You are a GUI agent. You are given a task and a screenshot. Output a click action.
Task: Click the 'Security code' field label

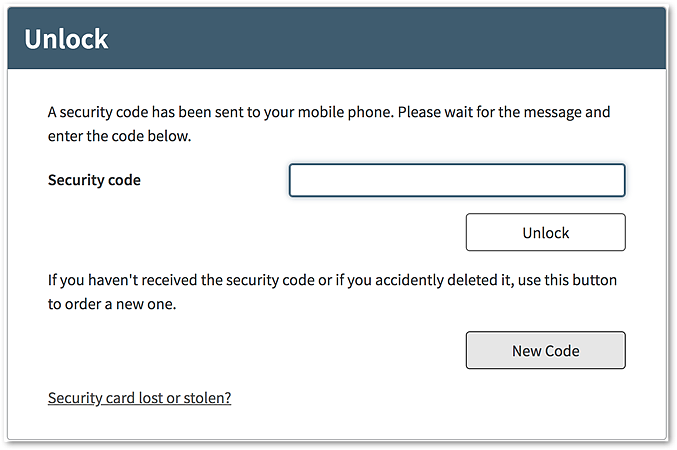94,181
